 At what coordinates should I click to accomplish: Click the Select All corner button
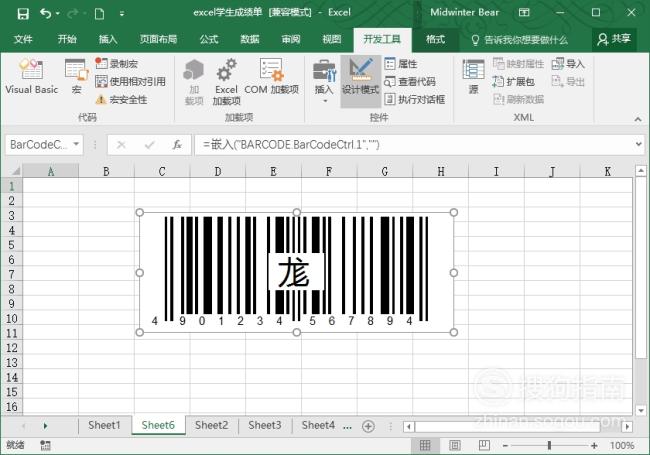[15, 171]
